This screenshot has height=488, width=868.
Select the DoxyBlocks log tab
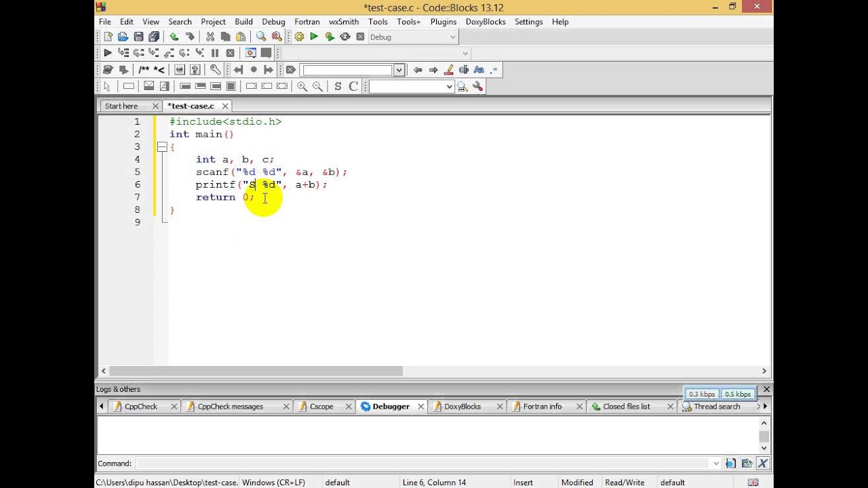[462, 407]
